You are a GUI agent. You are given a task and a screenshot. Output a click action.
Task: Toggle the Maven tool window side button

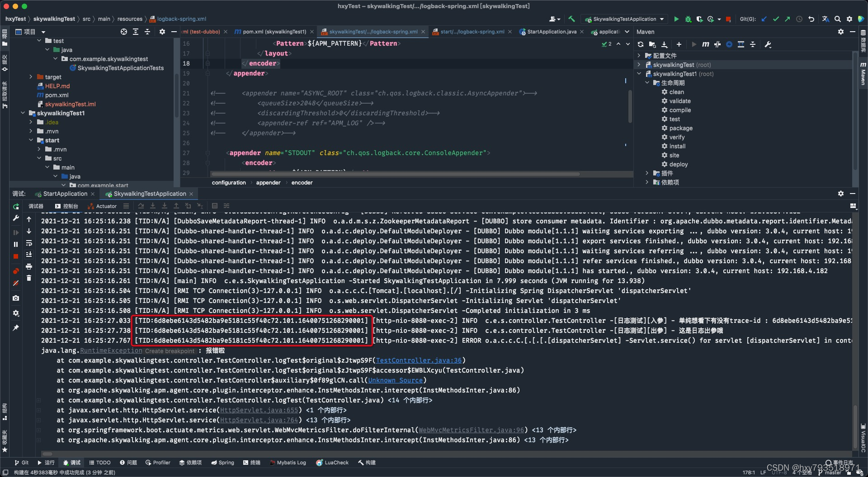(x=863, y=75)
